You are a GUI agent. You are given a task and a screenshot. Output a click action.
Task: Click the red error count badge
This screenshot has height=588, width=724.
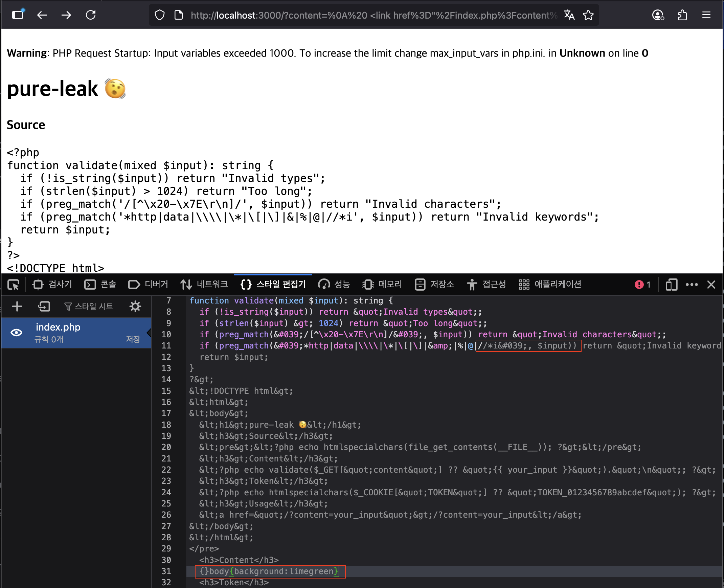coord(642,285)
